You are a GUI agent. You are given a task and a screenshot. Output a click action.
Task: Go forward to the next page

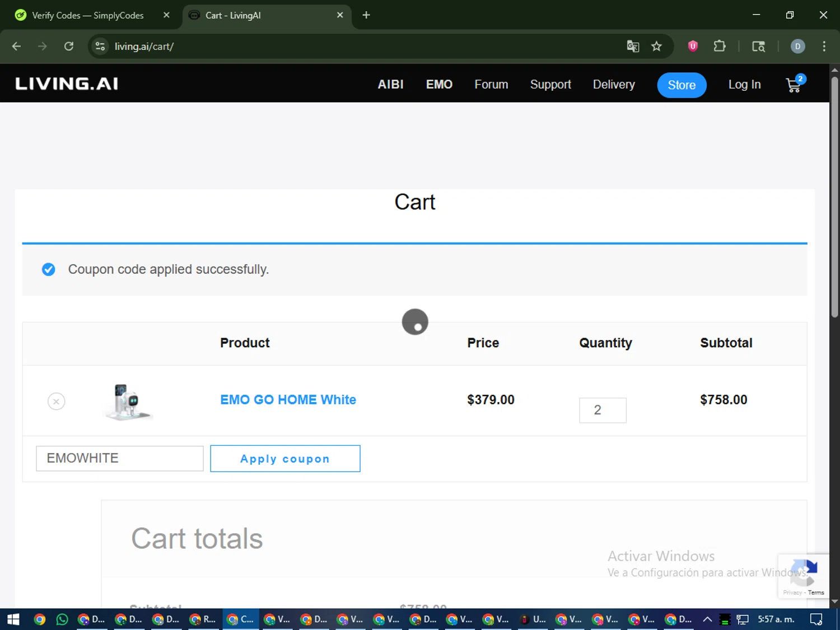(x=43, y=46)
